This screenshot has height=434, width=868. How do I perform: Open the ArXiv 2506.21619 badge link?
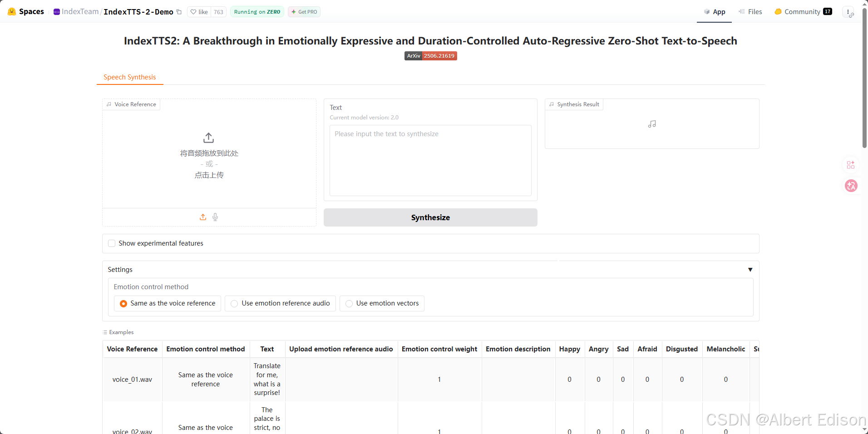(430, 56)
